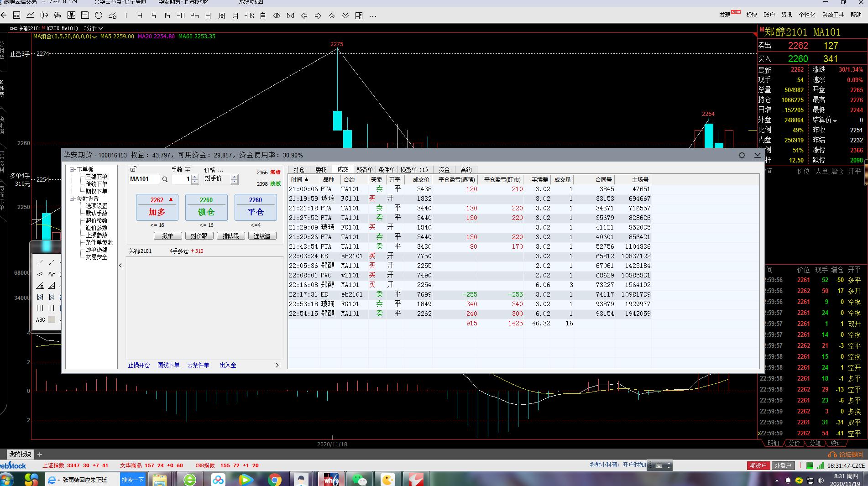Select 止损参数 in the settings tree

(x=96, y=235)
